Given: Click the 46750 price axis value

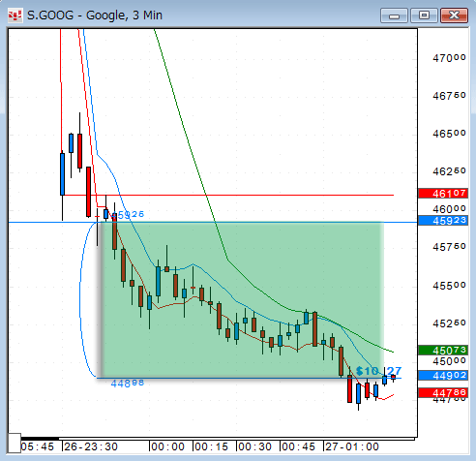Looking at the screenshot, I should tap(449, 96).
